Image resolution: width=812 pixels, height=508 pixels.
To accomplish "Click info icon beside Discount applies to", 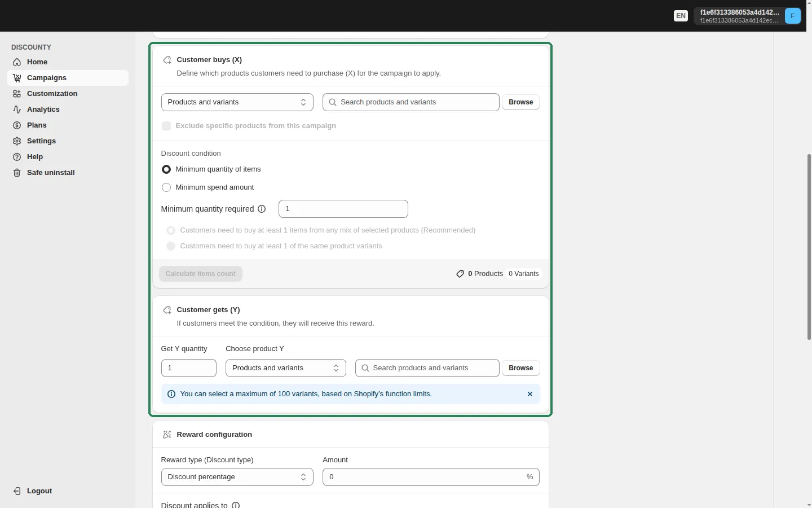I will point(236,505).
